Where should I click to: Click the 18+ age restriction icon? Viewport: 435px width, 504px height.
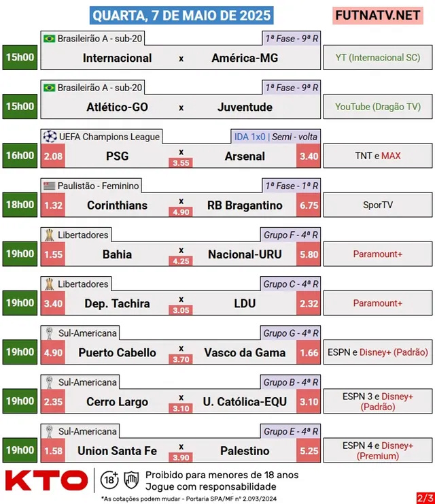[x=109, y=480]
